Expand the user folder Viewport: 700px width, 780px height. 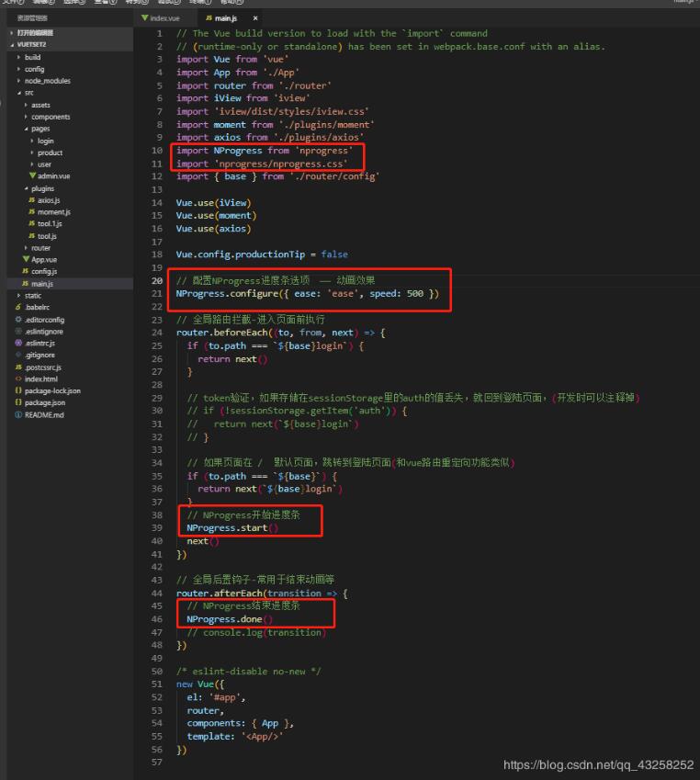(x=32, y=164)
